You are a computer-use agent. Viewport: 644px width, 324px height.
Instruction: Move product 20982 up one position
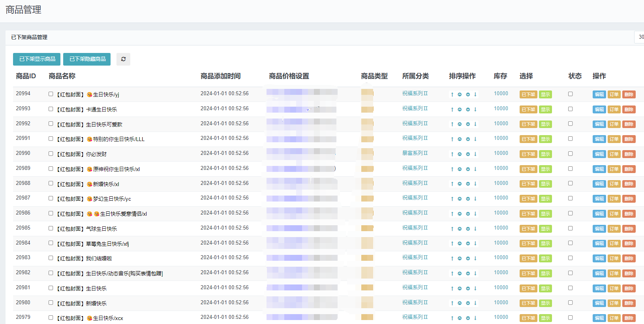pyautogui.click(x=460, y=273)
